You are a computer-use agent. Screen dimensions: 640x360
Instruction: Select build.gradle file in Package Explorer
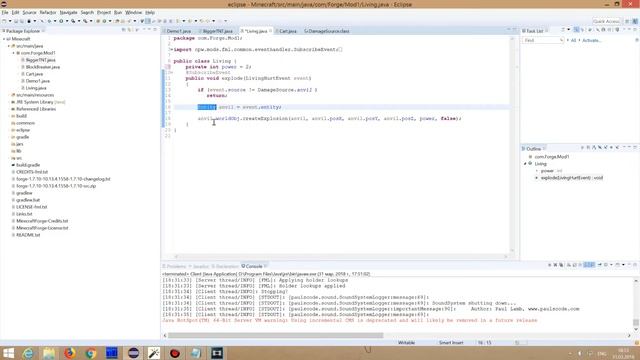(28, 165)
